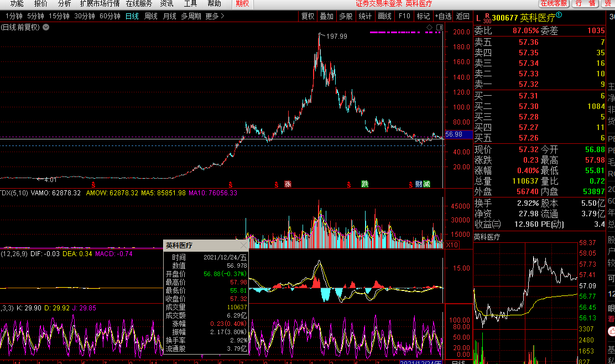Click the green 减 marker on chart
The image size is (615, 364).
(x=426, y=184)
